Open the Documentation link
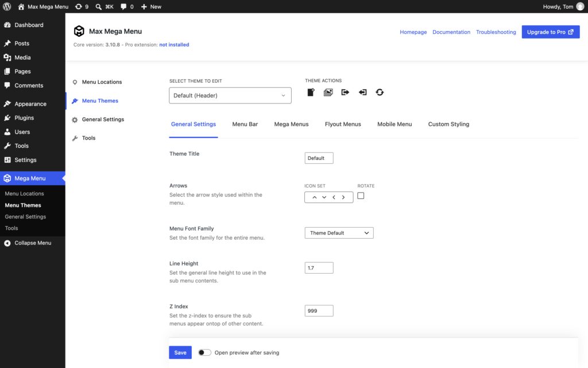 451,32
